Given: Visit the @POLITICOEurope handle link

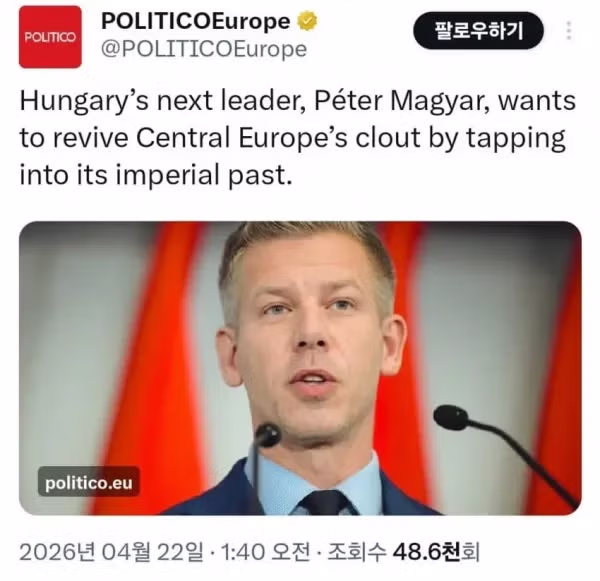Looking at the screenshot, I should pos(204,49).
